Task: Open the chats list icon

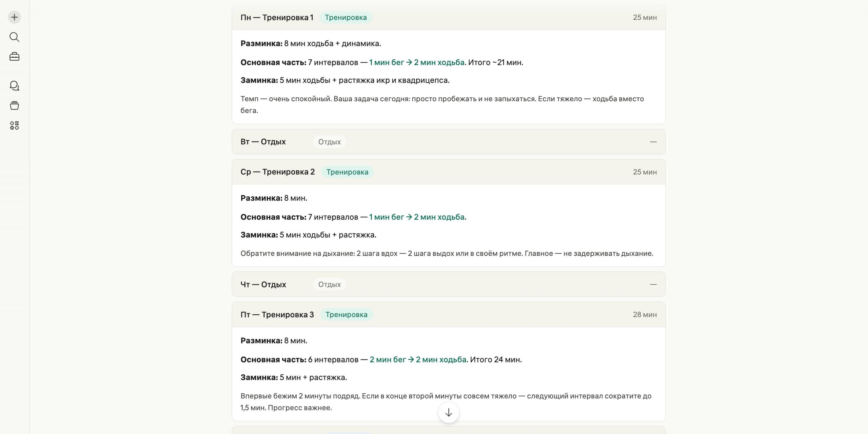Action: pos(14,86)
